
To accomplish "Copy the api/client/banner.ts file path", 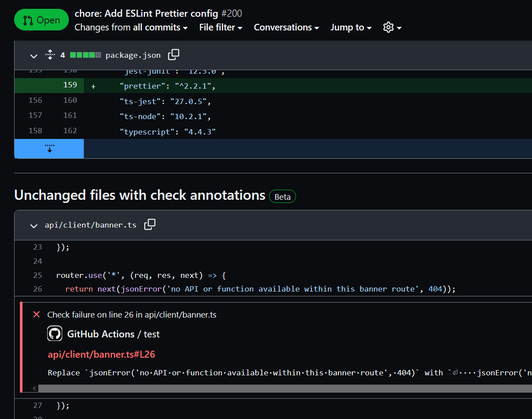I will tap(150, 224).
